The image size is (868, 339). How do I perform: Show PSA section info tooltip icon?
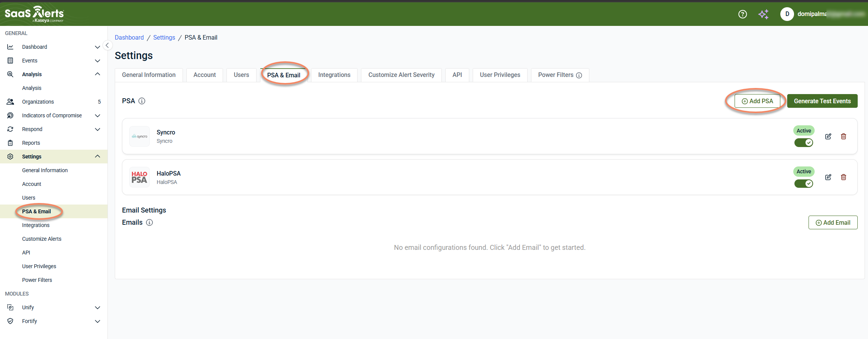click(x=142, y=101)
